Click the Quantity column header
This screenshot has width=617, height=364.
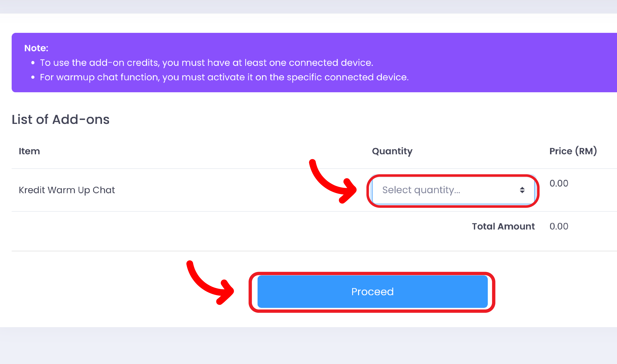(x=392, y=151)
